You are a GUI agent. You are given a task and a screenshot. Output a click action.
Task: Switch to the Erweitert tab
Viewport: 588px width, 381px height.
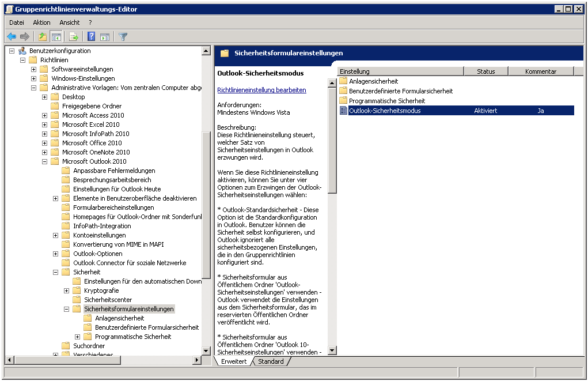pos(234,361)
